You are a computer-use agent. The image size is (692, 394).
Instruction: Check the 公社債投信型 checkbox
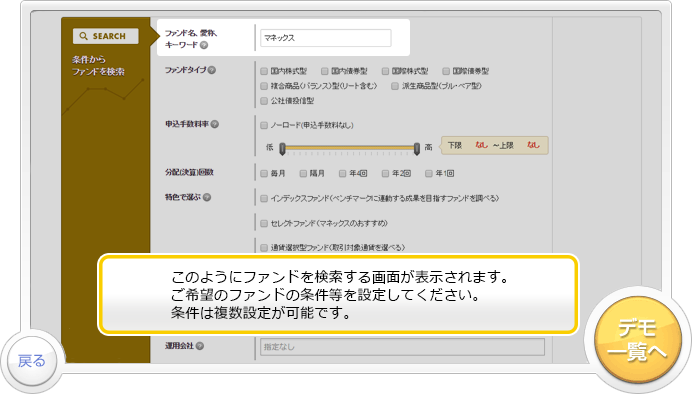[x=264, y=101]
